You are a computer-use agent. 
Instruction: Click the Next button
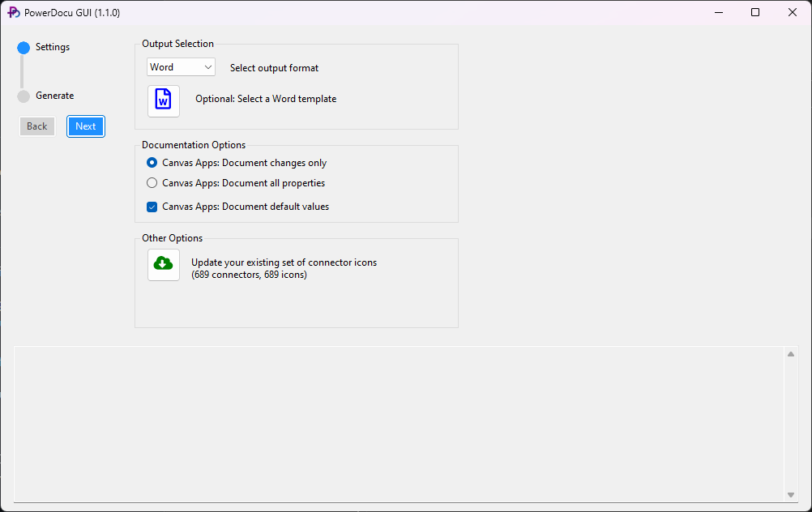tap(86, 126)
